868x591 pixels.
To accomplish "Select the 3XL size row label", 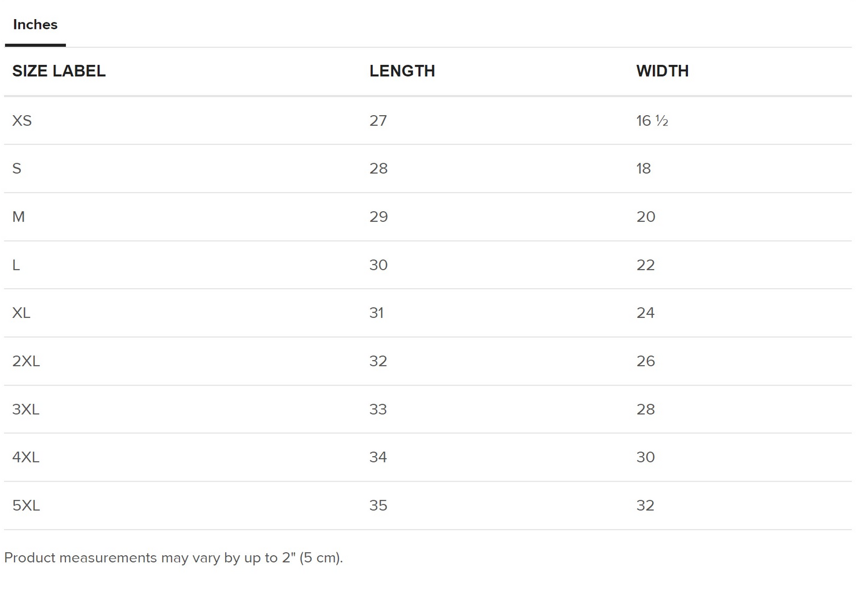I will click(26, 409).
